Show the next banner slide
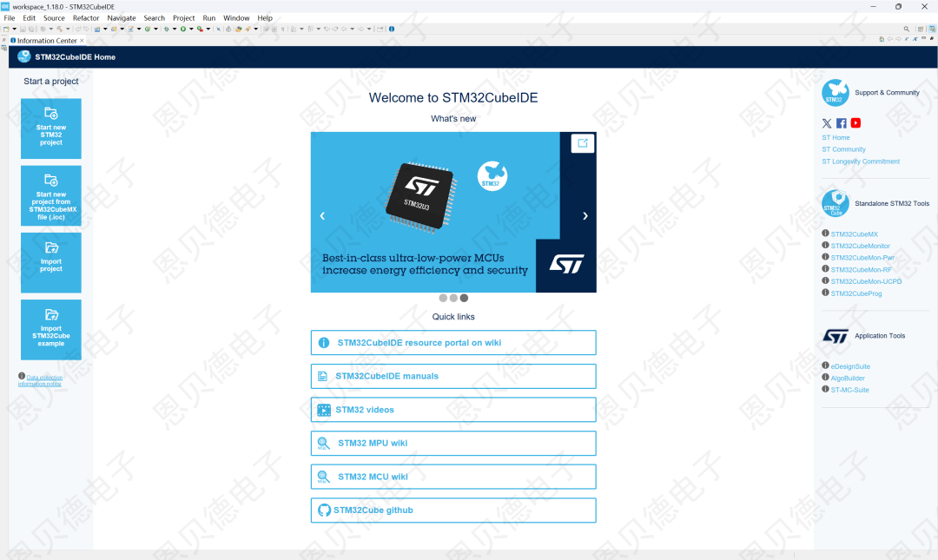This screenshot has height=560, width=938. point(585,216)
